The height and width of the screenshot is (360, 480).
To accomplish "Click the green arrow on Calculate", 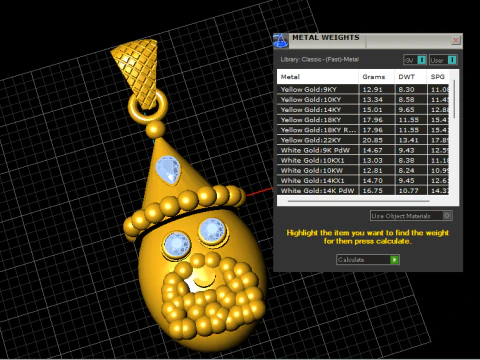I will 394,260.
